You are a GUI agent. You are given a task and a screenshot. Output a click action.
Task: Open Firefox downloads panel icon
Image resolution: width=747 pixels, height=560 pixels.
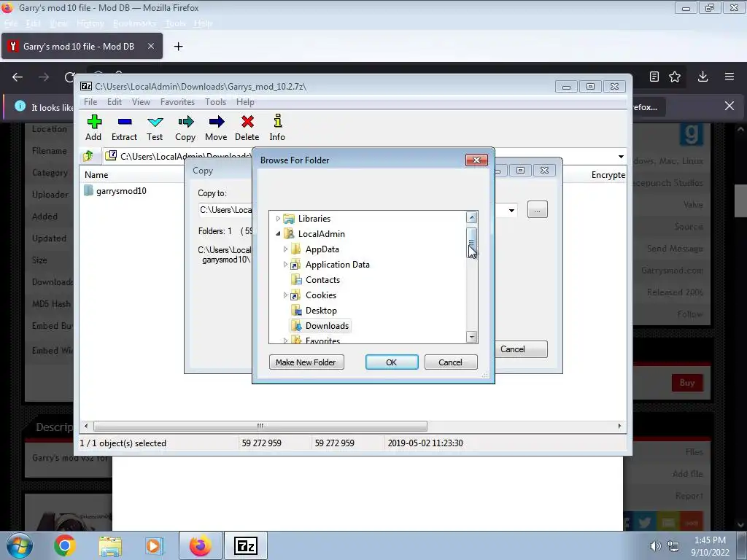tap(703, 77)
